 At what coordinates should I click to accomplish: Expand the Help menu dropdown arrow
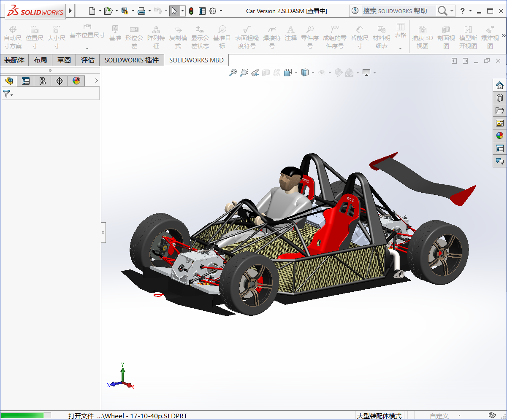[470, 11]
